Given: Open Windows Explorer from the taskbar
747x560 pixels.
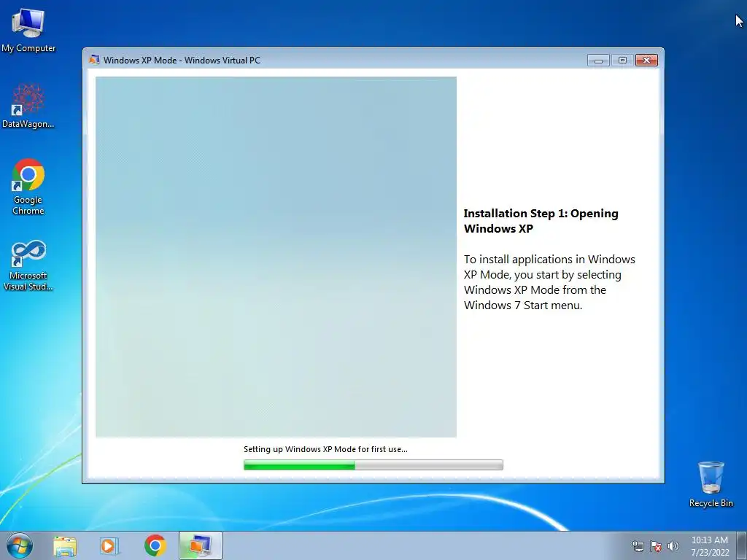Looking at the screenshot, I should (65, 545).
